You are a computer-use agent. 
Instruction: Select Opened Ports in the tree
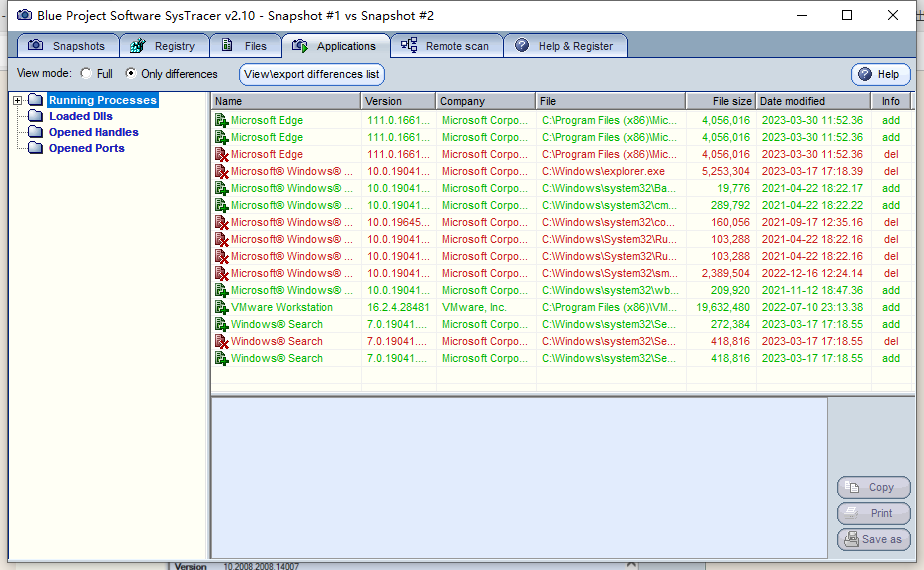point(87,148)
